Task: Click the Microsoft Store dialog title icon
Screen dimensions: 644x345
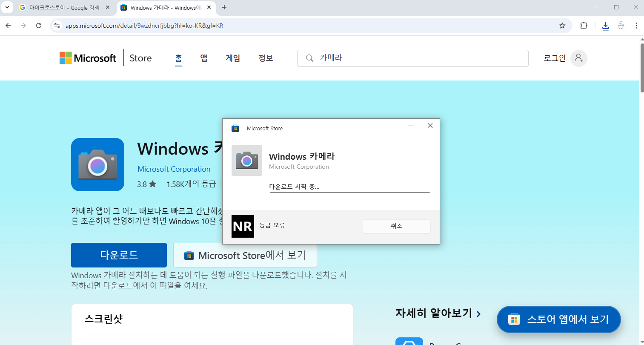Action: coord(235,128)
